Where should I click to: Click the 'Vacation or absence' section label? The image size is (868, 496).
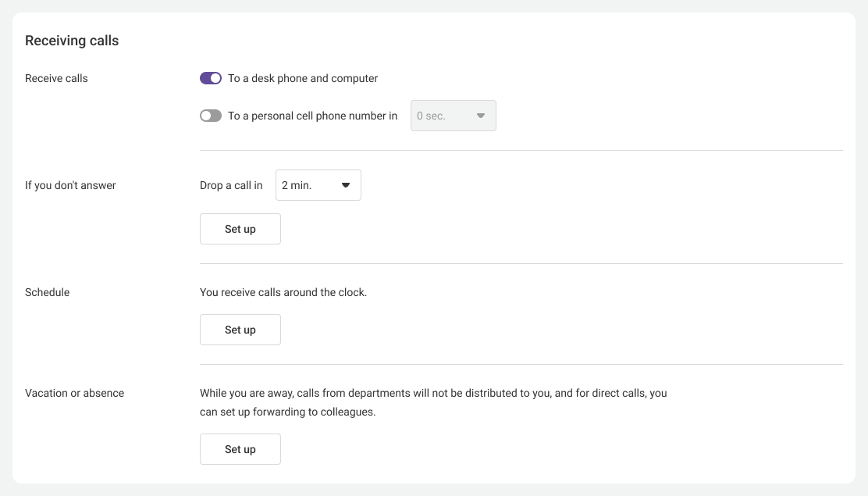[x=74, y=393]
